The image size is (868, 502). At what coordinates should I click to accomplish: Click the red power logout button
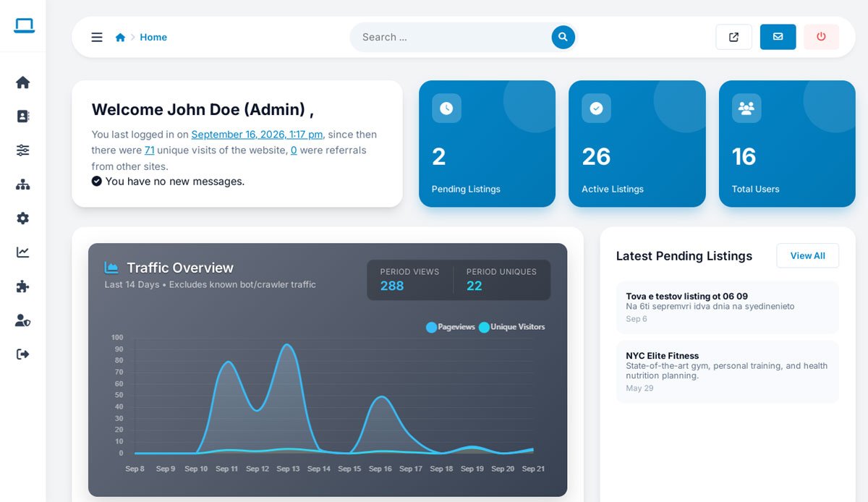click(x=821, y=37)
